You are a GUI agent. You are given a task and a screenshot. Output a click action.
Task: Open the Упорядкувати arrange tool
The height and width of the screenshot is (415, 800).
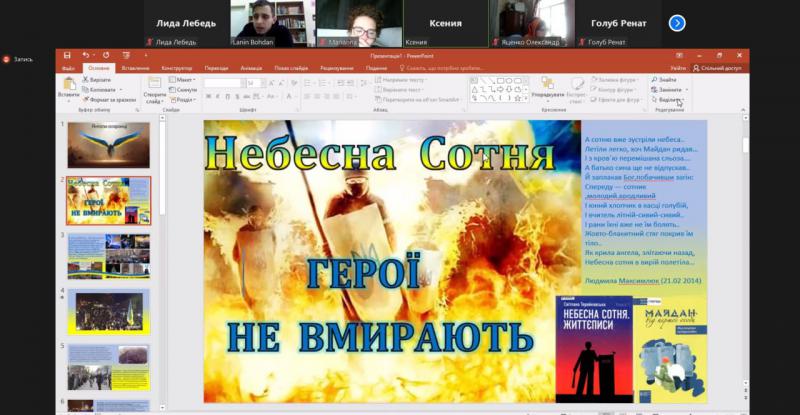tap(548, 88)
